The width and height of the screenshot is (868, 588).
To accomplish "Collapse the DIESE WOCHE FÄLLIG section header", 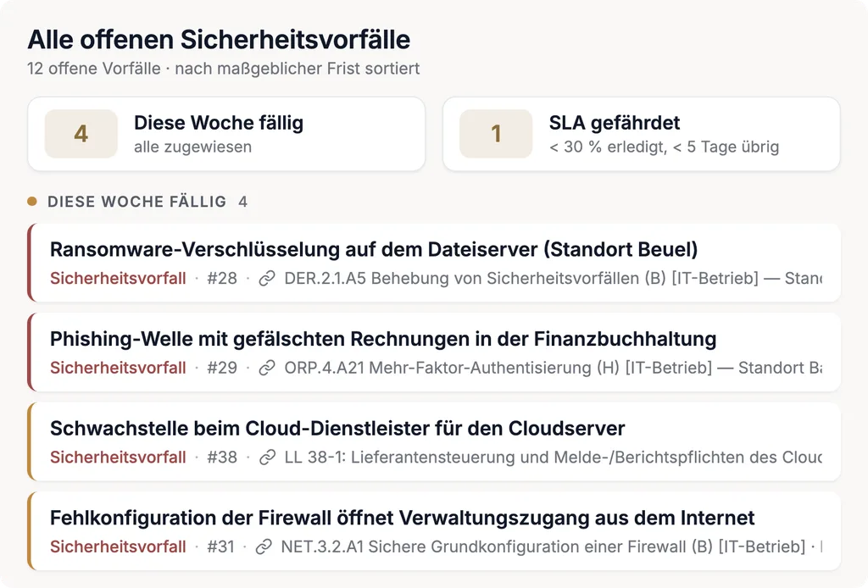I will point(137,202).
